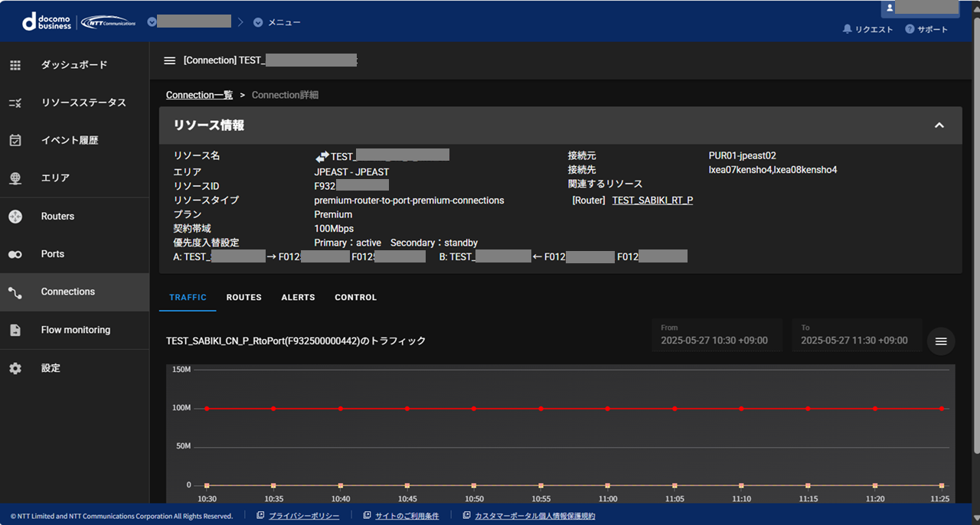Open the menu dropdown in top header
The image size is (980, 525).
pos(276,22)
